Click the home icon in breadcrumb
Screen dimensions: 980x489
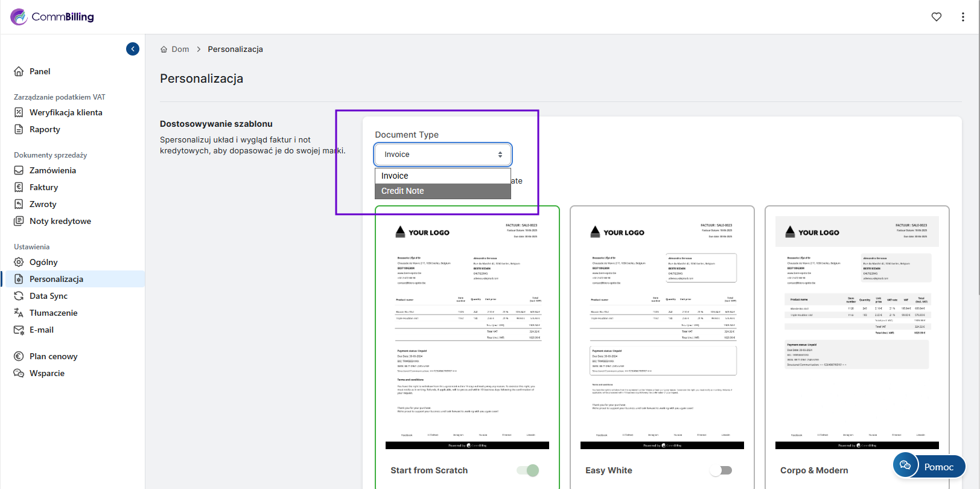click(x=164, y=50)
